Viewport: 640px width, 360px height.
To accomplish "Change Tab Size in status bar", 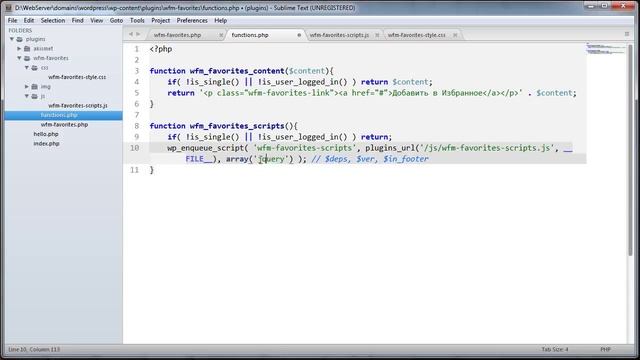I will click(555, 349).
